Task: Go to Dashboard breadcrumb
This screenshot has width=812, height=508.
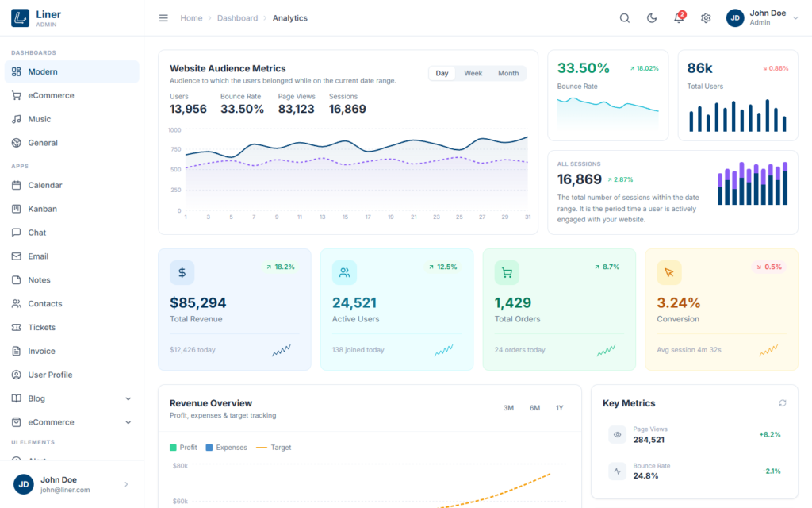Action: tap(237, 18)
